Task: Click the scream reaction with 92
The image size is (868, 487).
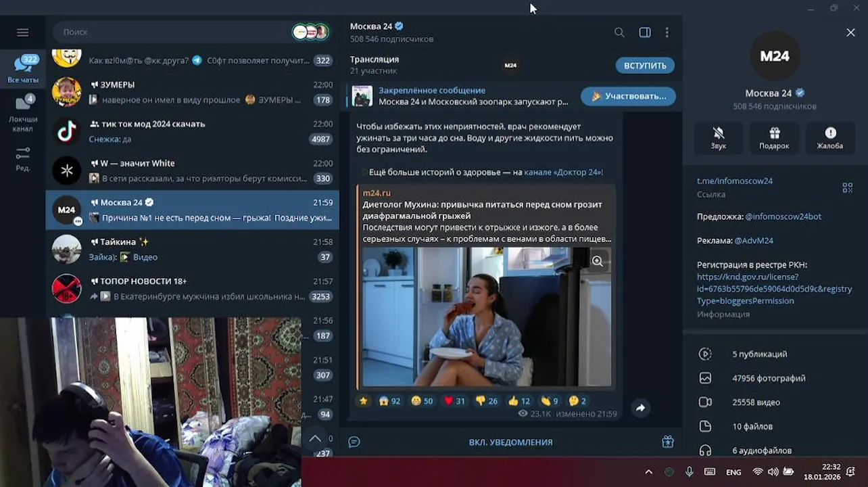Action: pos(390,400)
